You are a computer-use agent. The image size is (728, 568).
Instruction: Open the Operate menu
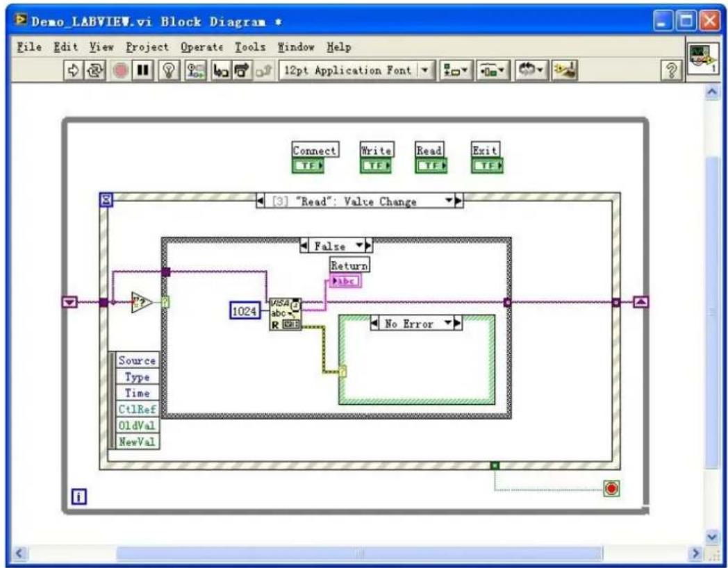[201, 47]
